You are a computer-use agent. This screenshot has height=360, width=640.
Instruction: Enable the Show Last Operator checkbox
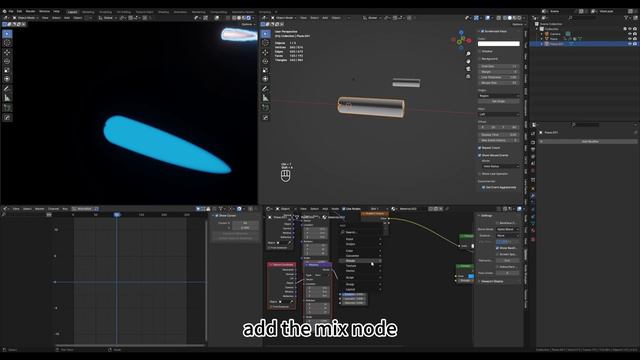[x=480, y=174]
